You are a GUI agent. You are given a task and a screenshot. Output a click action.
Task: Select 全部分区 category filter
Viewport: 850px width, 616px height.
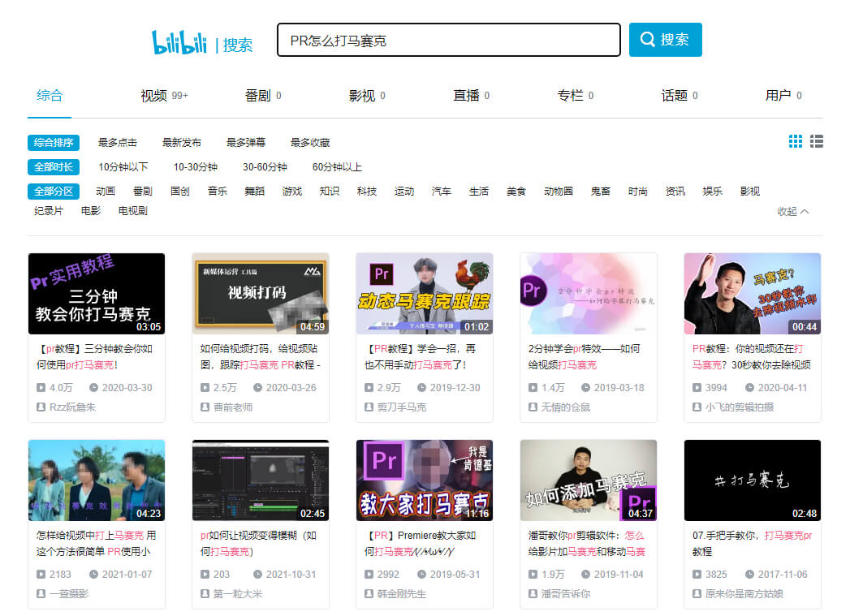(x=54, y=192)
